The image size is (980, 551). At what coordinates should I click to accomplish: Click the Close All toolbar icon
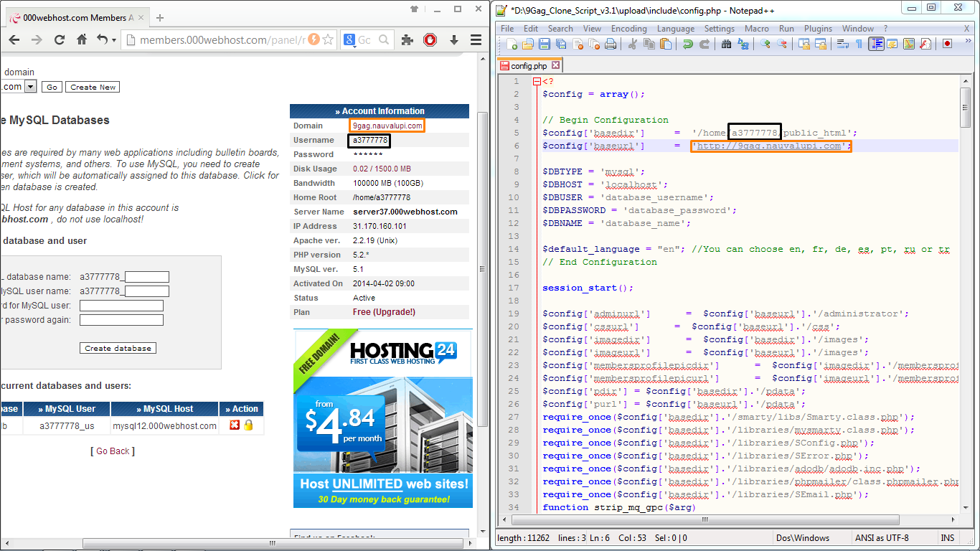(594, 44)
